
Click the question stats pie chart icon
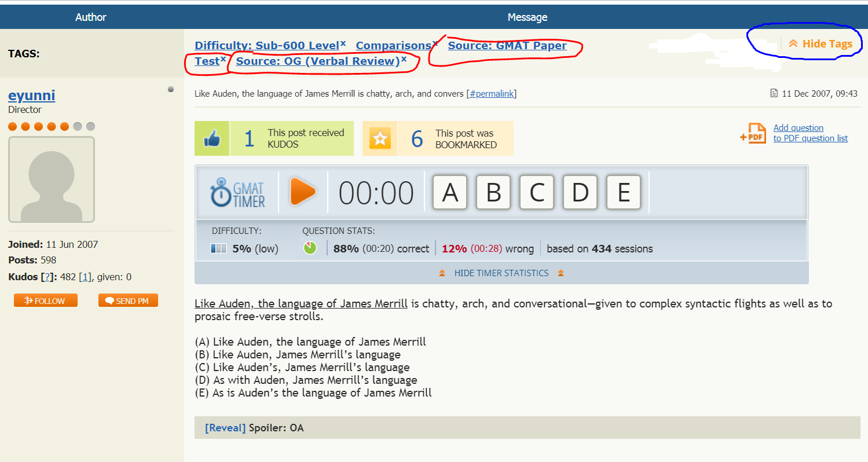point(310,248)
